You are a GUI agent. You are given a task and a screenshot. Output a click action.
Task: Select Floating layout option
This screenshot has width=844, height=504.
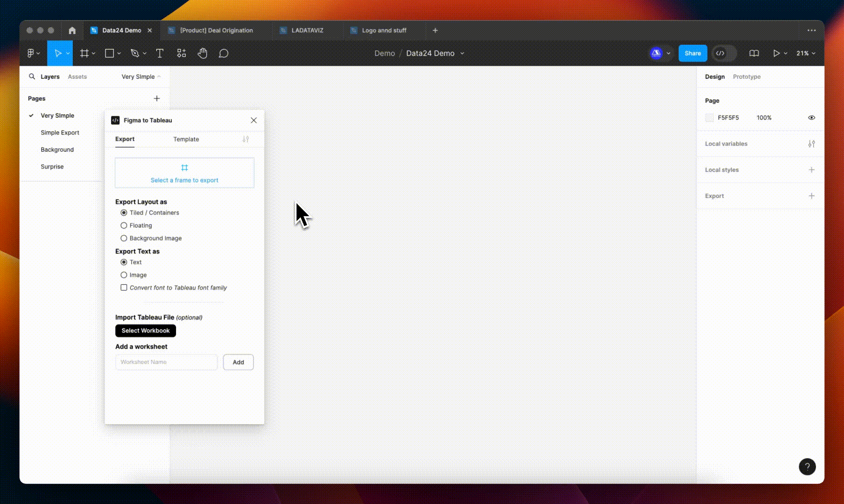pos(124,225)
